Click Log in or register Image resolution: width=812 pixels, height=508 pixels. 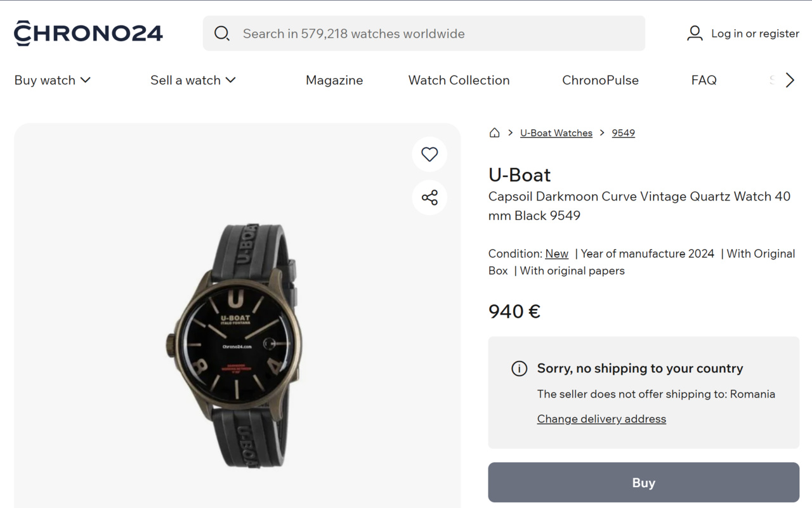754,34
